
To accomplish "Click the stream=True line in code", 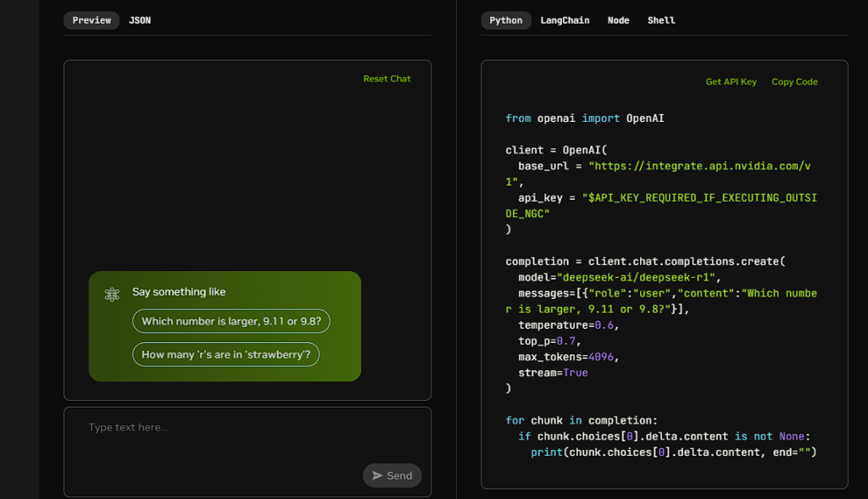I will 553,373.
